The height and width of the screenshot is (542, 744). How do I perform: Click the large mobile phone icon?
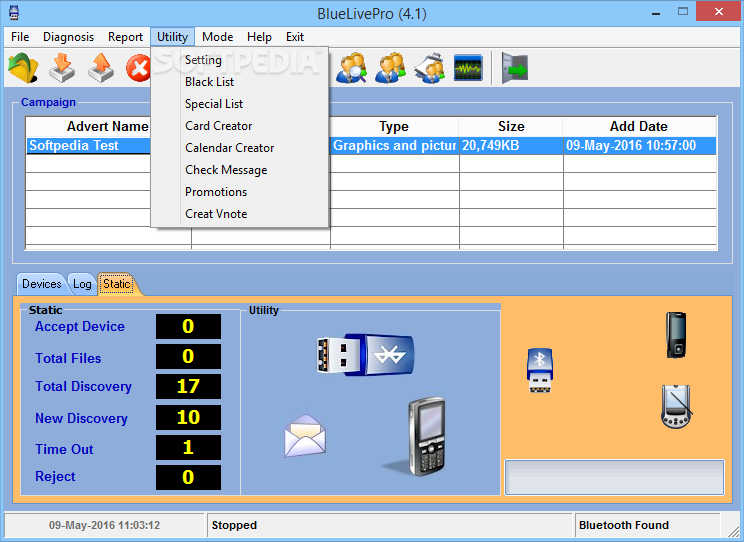[426, 436]
